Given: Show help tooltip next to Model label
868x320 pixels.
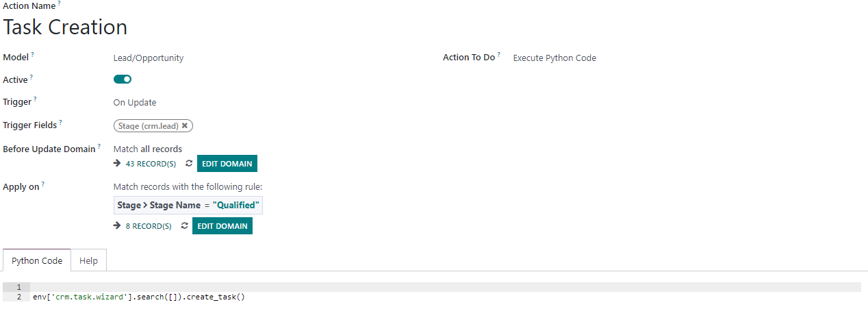Looking at the screenshot, I should point(32,55).
